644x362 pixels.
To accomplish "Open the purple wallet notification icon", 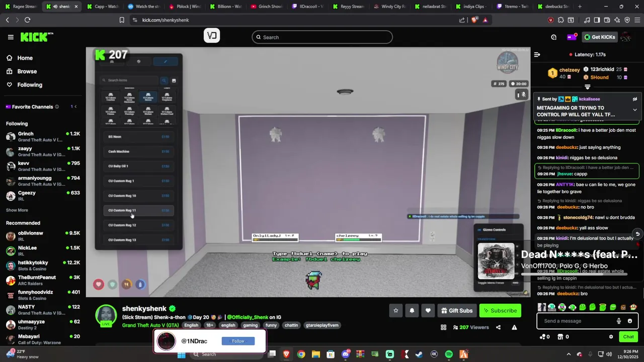I will tap(571, 37).
